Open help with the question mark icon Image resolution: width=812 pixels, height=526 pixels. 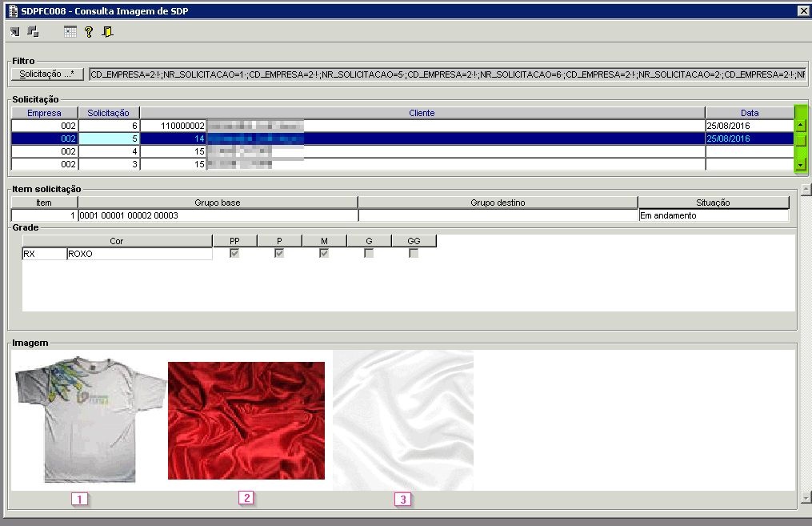point(89,32)
